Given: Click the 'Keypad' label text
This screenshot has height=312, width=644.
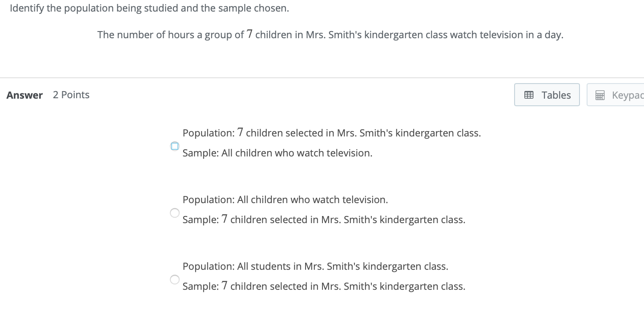Looking at the screenshot, I should pyautogui.click(x=628, y=95).
